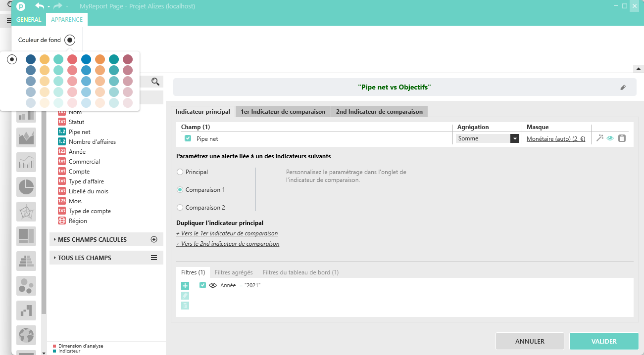Add a new filter with plus button
Screen dimensions: 644x355
coord(185,286)
